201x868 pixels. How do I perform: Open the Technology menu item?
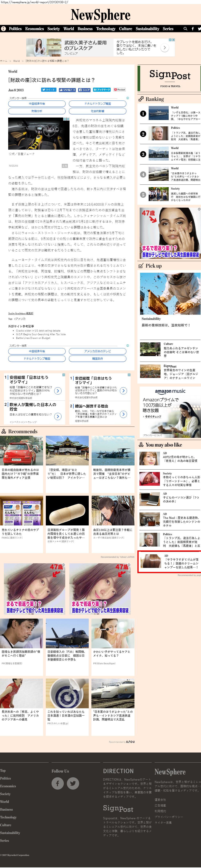coord(106,29)
